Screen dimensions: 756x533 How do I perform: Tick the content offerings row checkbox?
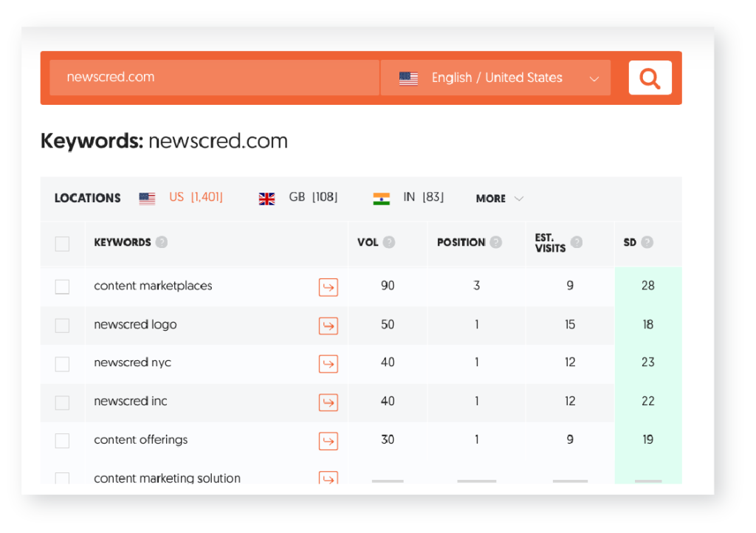click(63, 441)
